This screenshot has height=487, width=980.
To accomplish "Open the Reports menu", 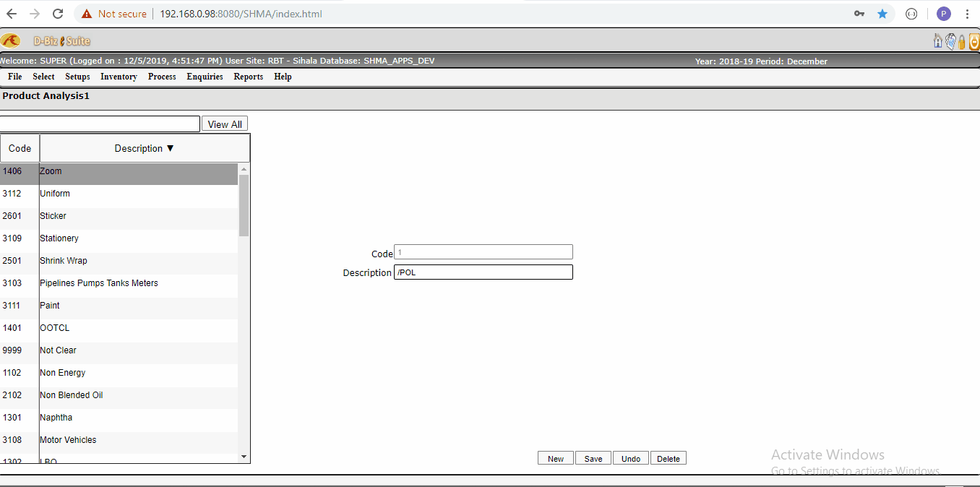I will pos(248,77).
